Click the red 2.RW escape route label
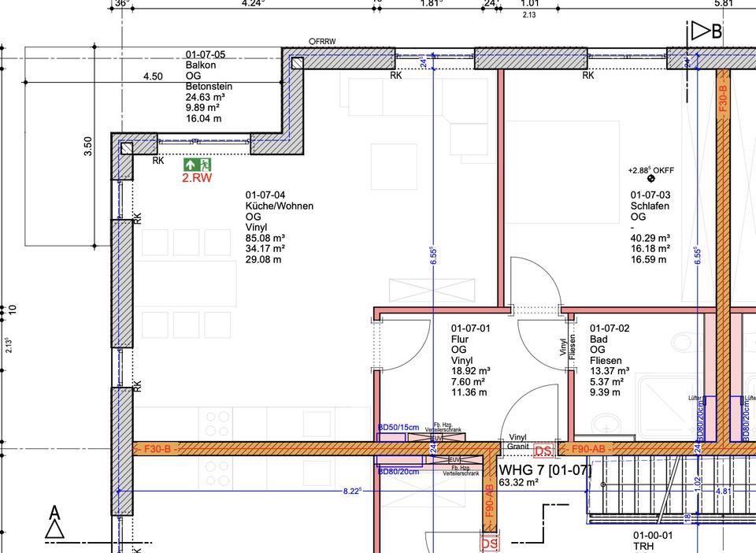This screenshot has width=756, height=553. coord(197,179)
